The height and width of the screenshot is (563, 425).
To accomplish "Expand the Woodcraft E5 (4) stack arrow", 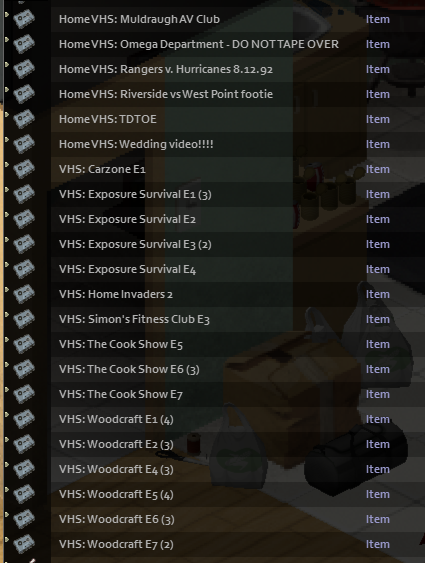I will coord(6,489).
